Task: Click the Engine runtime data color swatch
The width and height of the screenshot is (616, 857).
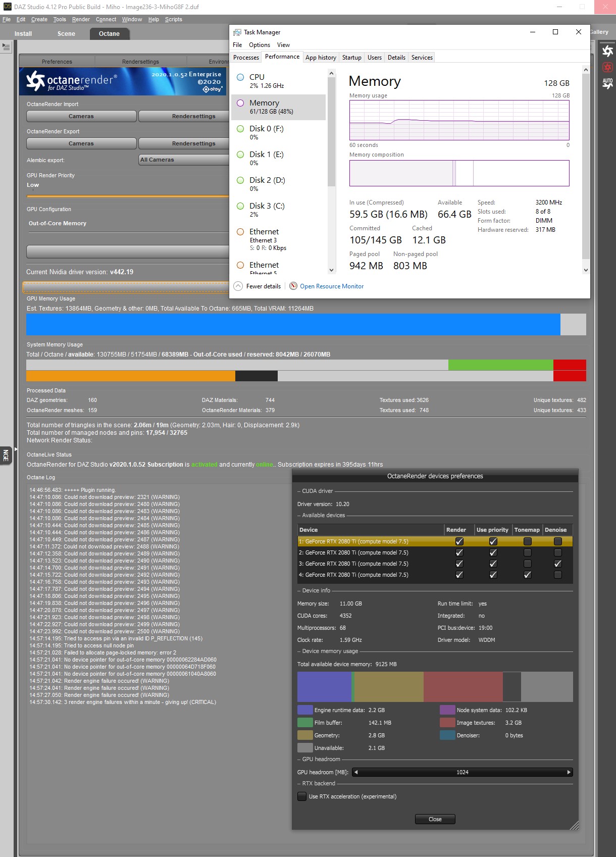Action: [305, 710]
